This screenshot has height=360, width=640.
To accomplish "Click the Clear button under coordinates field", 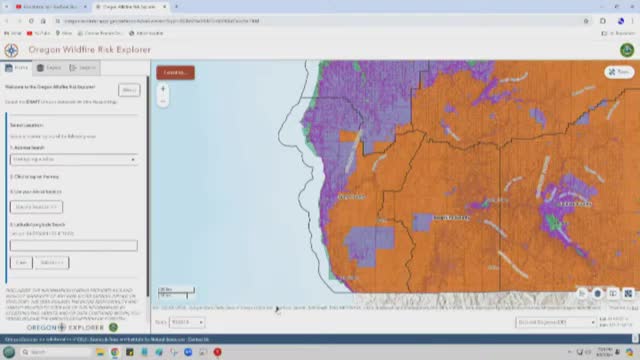I will pyautogui.click(x=21, y=262).
